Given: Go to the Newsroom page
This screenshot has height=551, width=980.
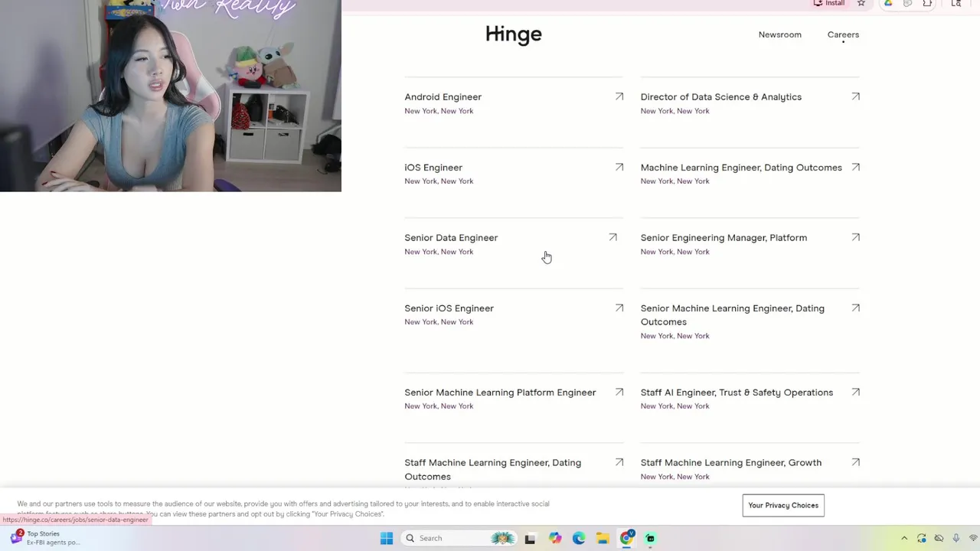Looking at the screenshot, I should (x=779, y=34).
